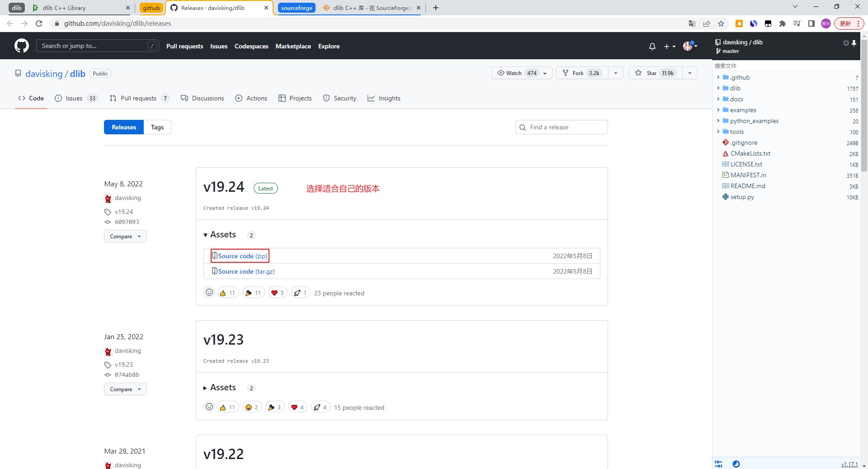
Task: Open the v19.23 release title link
Action: coord(223,340)
